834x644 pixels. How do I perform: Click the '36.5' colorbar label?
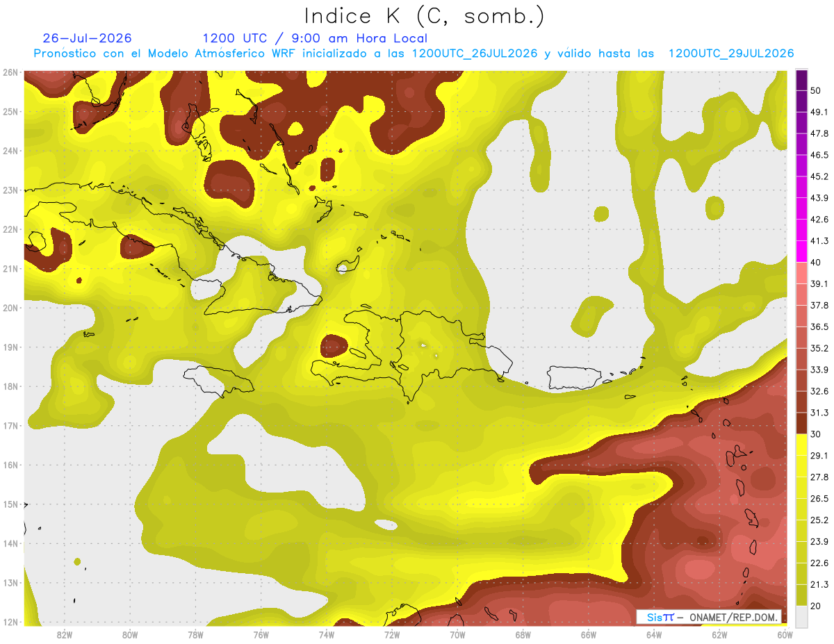click(x=819, y=327)
